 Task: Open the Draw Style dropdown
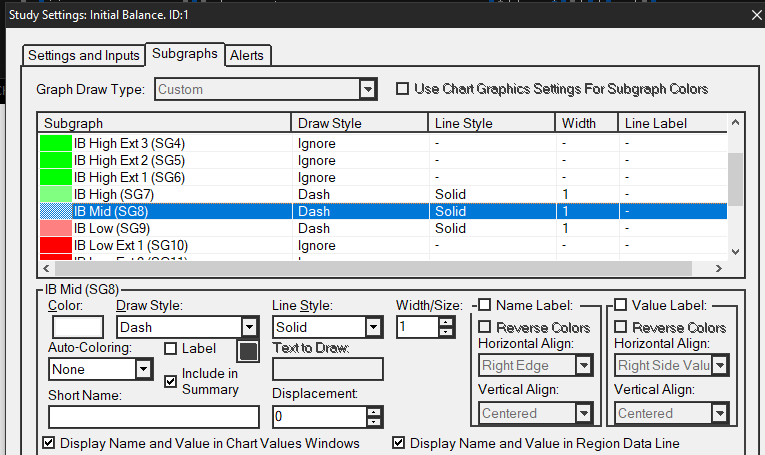tap(249, 327)
